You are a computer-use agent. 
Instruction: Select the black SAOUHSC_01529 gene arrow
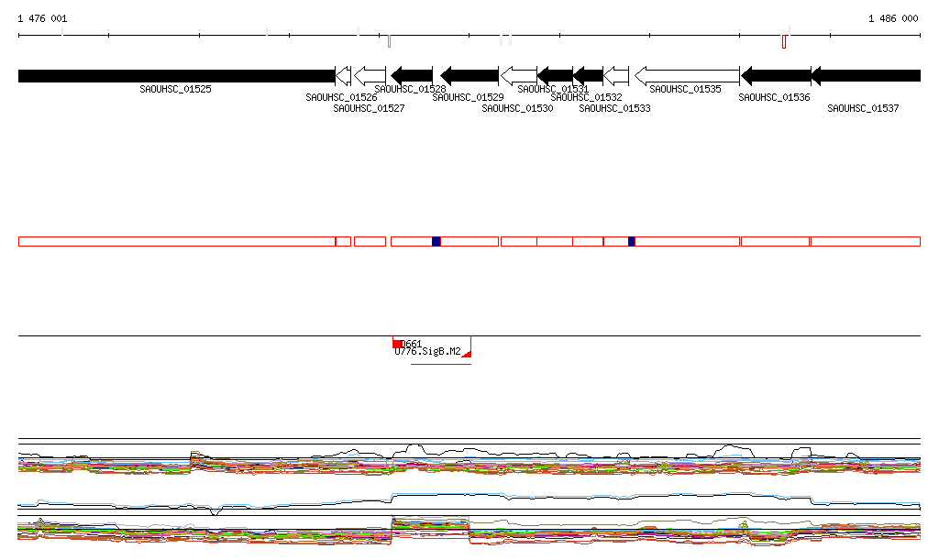[x=469, y=76]
